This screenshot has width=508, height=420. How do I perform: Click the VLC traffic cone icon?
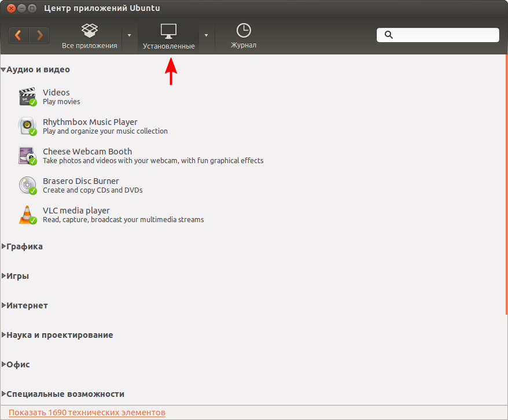[28, 215]
